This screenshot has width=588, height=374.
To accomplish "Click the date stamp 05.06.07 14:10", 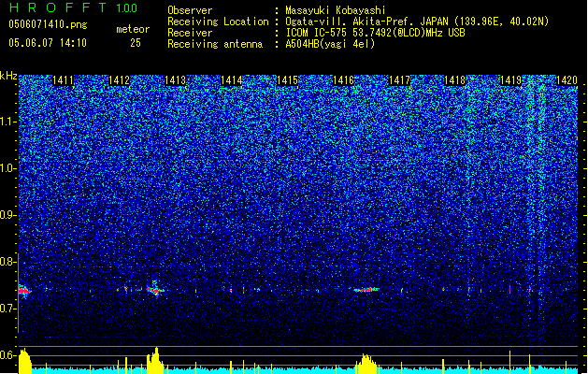I will (48, 43).
